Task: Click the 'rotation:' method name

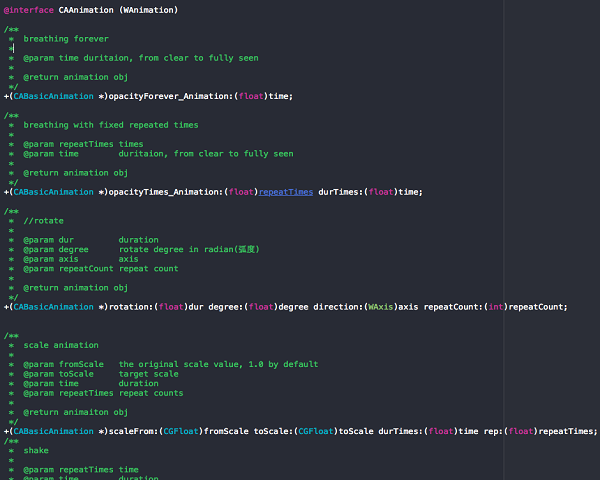Action: pos(131,307)
